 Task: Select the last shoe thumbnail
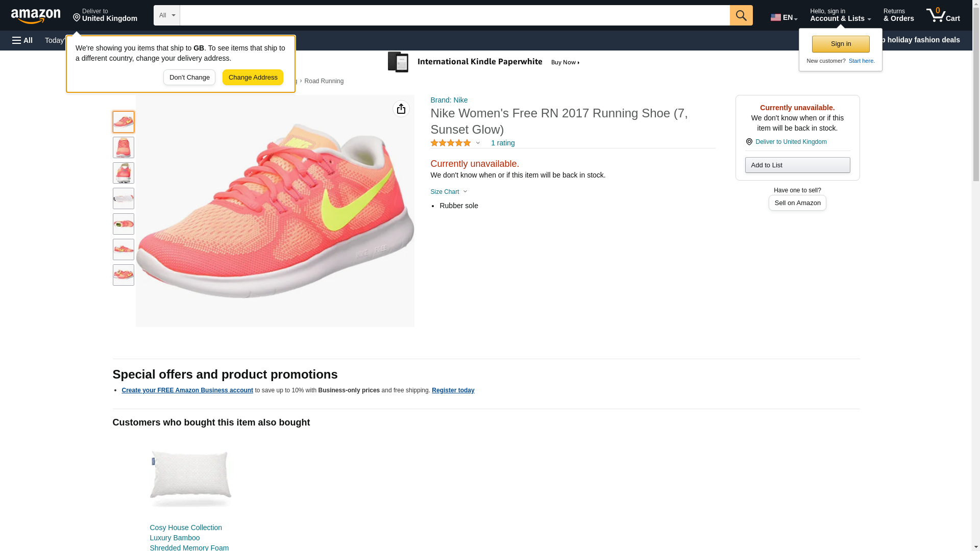(123, 275)
